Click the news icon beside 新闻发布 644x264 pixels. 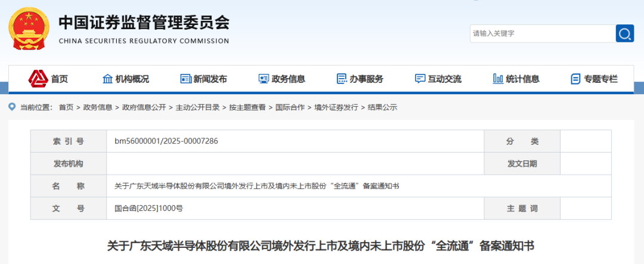(185, 79)
